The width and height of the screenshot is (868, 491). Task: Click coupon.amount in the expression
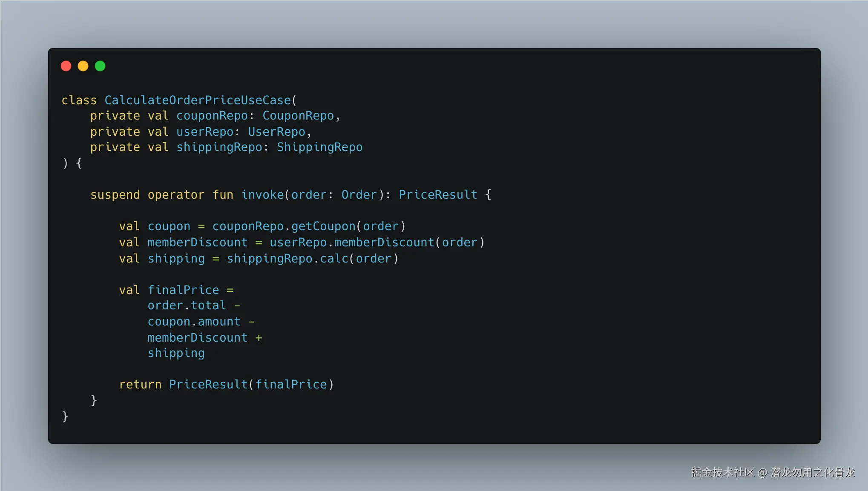tap(194, 322)
